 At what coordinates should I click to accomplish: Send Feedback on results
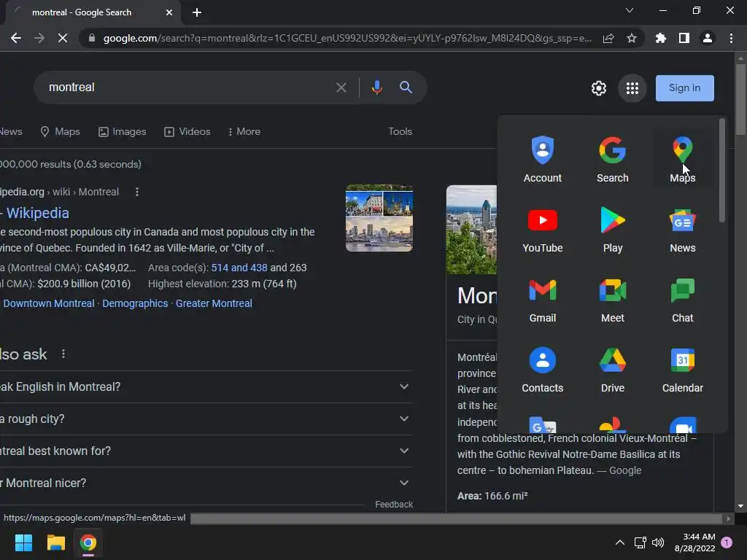(394, 505)
